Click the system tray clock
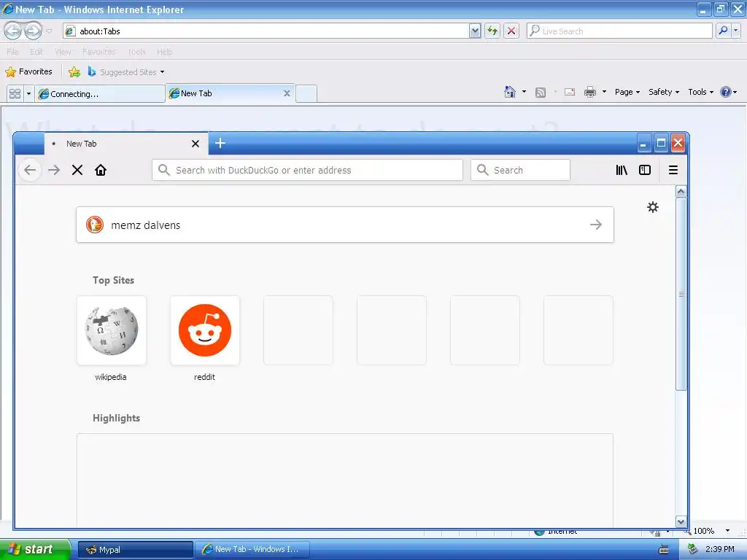The height and width of the screenshot is (560, 747). coord(719,550)
